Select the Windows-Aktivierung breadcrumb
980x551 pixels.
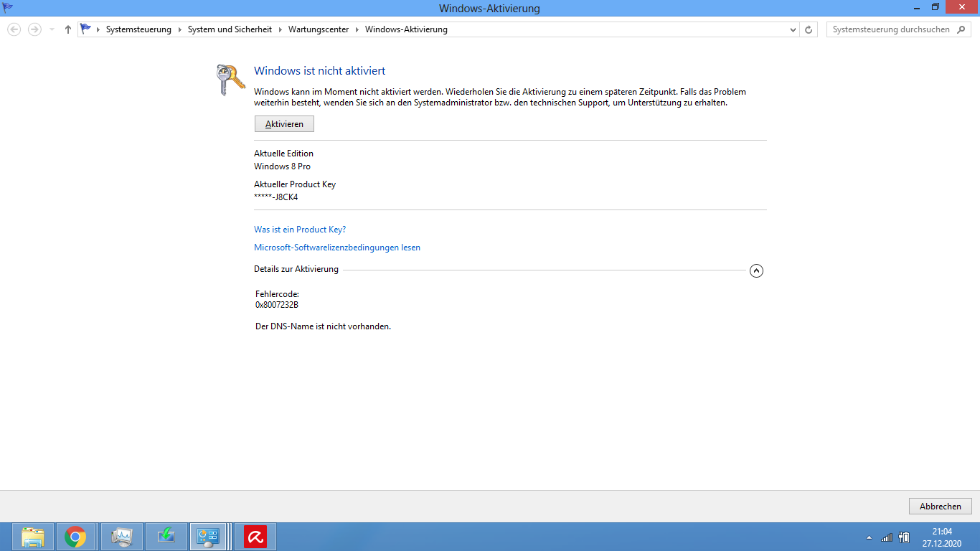406,29
